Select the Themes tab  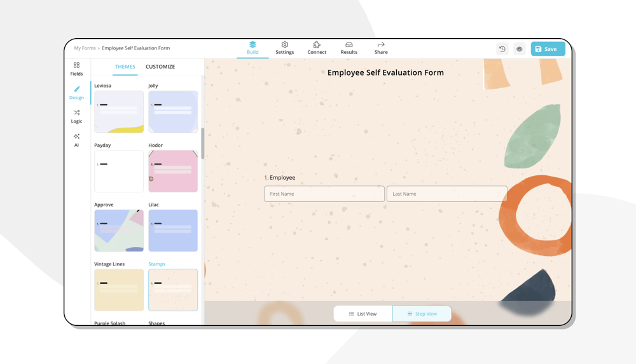(x=125, y=67)
